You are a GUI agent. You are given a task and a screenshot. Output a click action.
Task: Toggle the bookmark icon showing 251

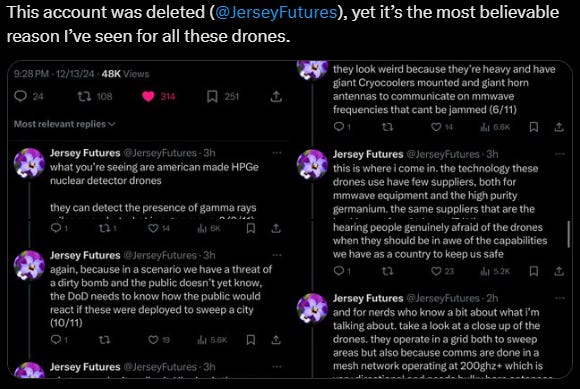point(212,97)
